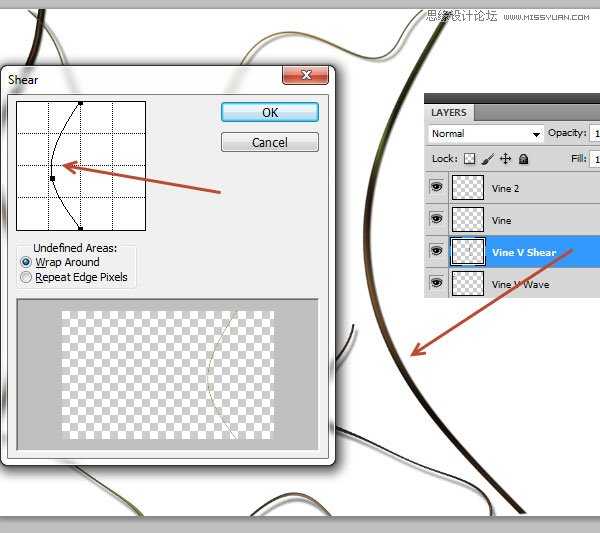
Task: Hide the Vine 2 layer
Action: (437, 187)
